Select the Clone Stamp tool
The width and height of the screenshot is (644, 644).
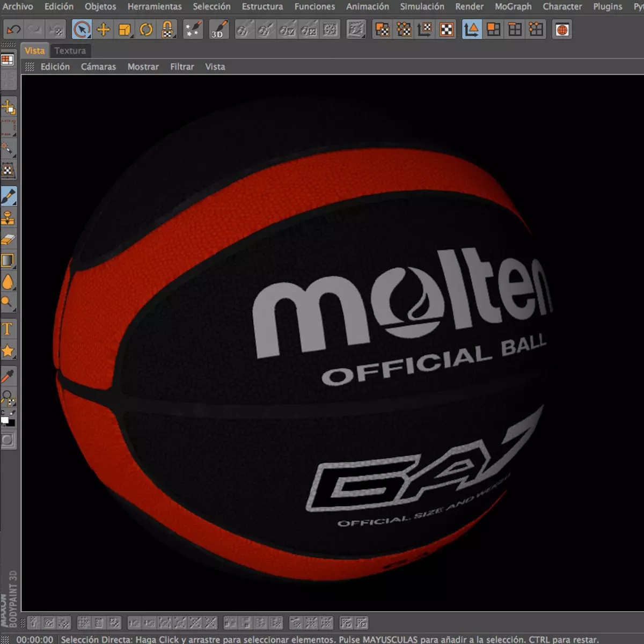[x=8, y=218]
